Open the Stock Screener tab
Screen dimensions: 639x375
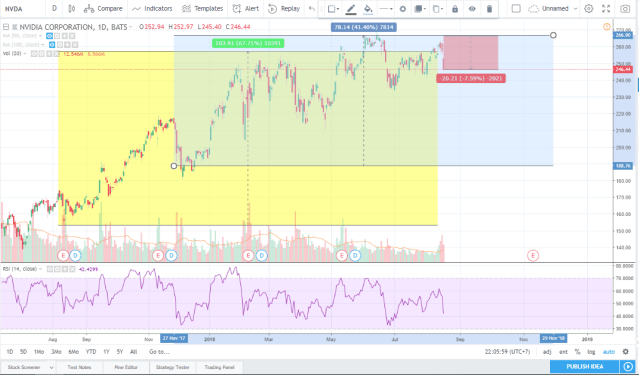(x=24, y=367)
